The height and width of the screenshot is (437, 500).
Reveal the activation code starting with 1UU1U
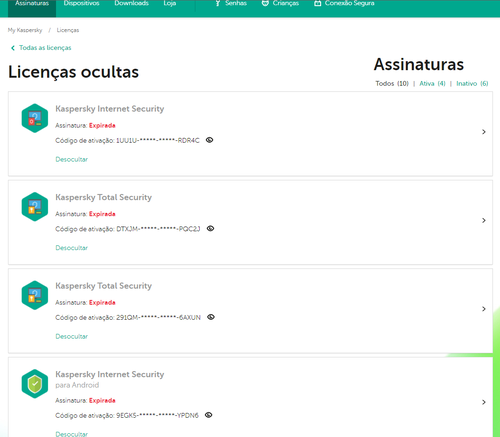(x=209, y=140)
